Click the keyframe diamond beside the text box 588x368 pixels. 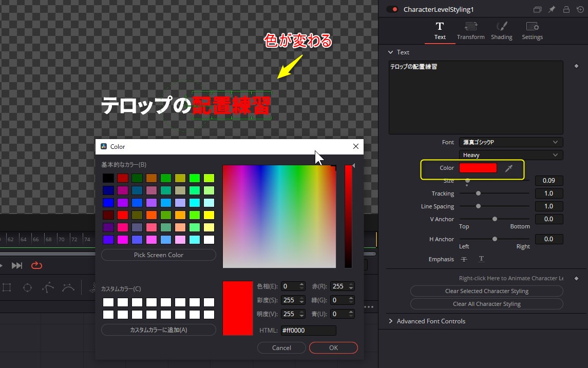[576, 66]
